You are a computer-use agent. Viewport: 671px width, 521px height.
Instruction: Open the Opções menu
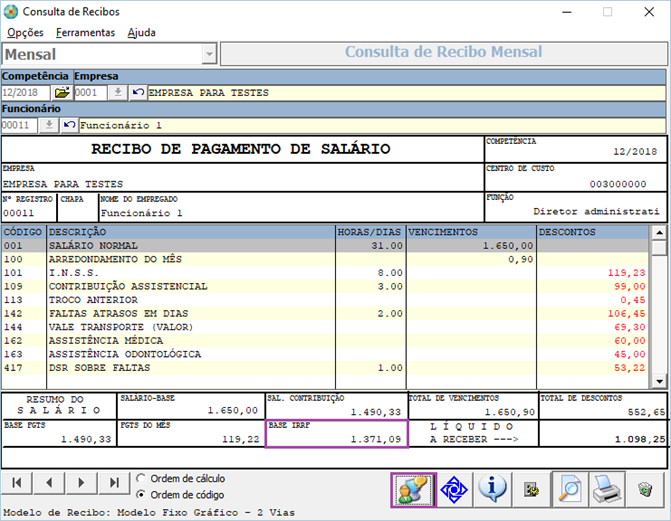click(25, 33)
